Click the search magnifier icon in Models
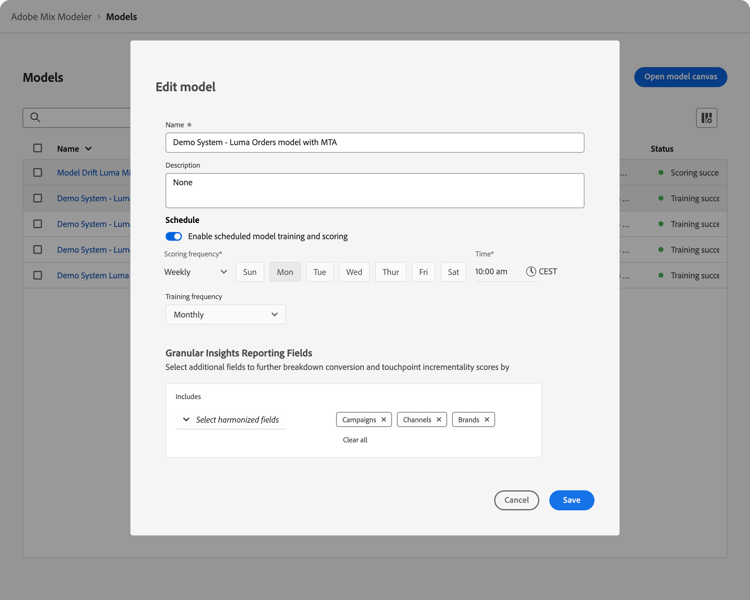This screenshot has width=750, height=600. click(x=35, y=117)
